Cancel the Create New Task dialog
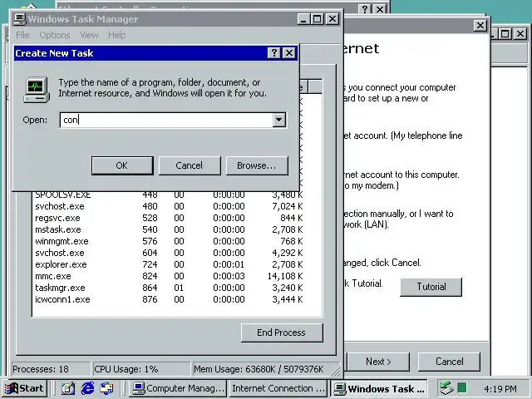This screenshot has height=399, width=532. pyautogui.click(x=190, y=165)
